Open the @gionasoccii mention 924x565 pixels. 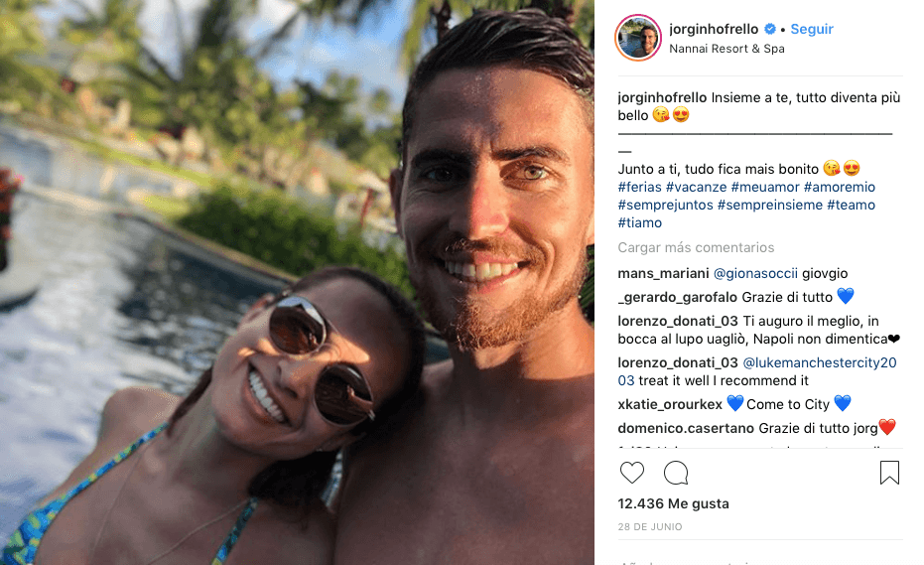[755, 274]
